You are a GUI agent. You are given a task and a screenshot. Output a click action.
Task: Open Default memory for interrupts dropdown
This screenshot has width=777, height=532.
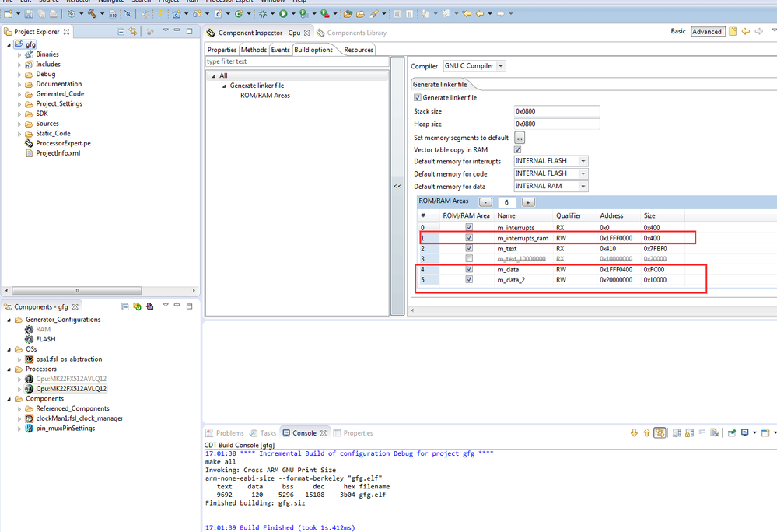coord(583,161)
